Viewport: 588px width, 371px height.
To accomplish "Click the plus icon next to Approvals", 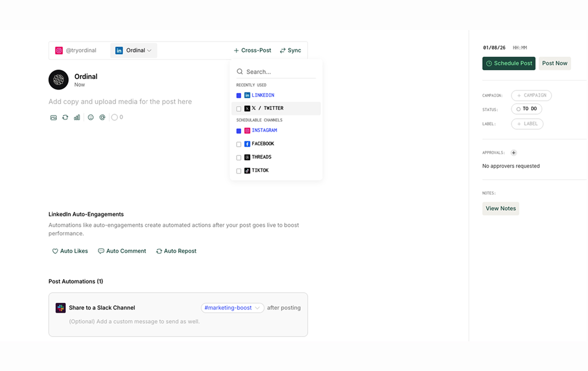I will pyautogui.click(x=514, y=153).
